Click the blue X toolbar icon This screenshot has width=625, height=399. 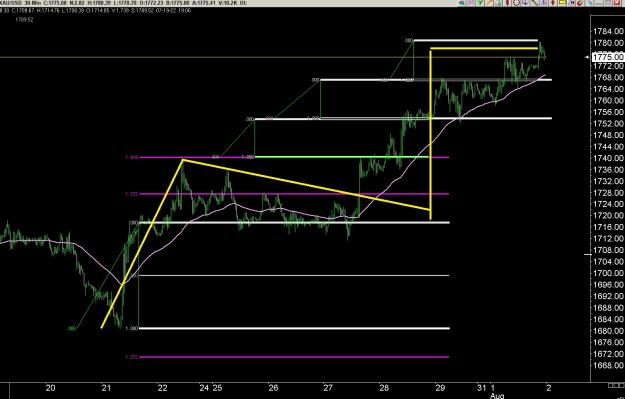[x=542, y=3]
